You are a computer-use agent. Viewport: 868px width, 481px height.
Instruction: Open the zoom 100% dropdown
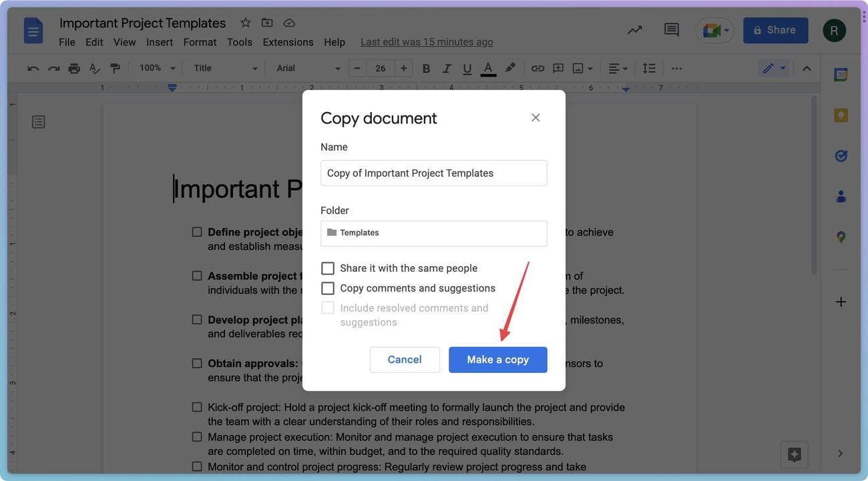tap(157, 68)
